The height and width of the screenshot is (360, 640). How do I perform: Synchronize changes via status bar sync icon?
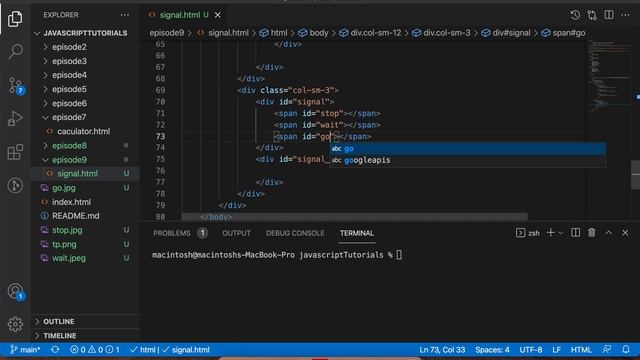[55, 350]
